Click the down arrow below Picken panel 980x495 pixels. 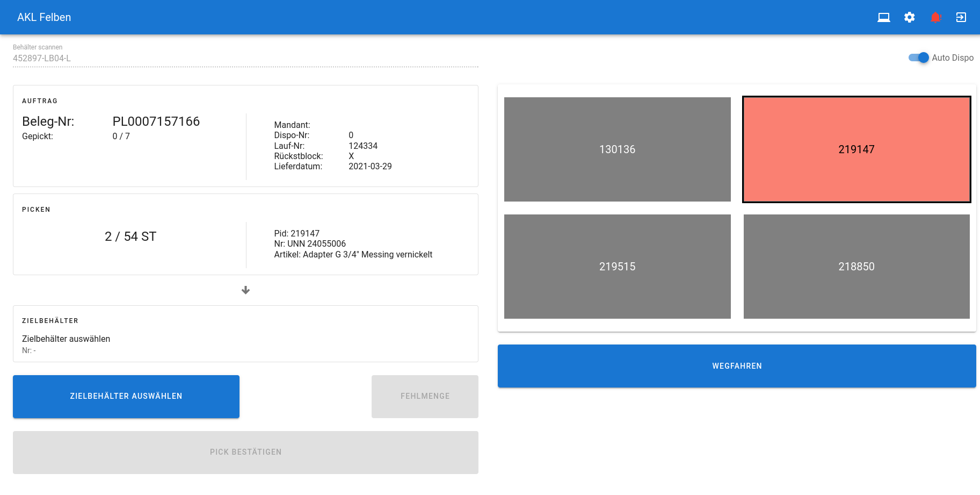pyautogui.click(x=245, y=290)
